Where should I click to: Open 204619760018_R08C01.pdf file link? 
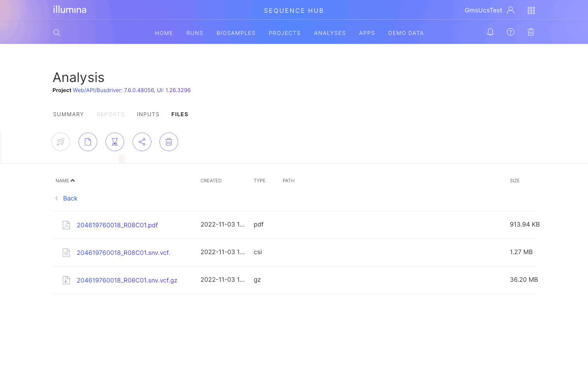coord(117,225)
